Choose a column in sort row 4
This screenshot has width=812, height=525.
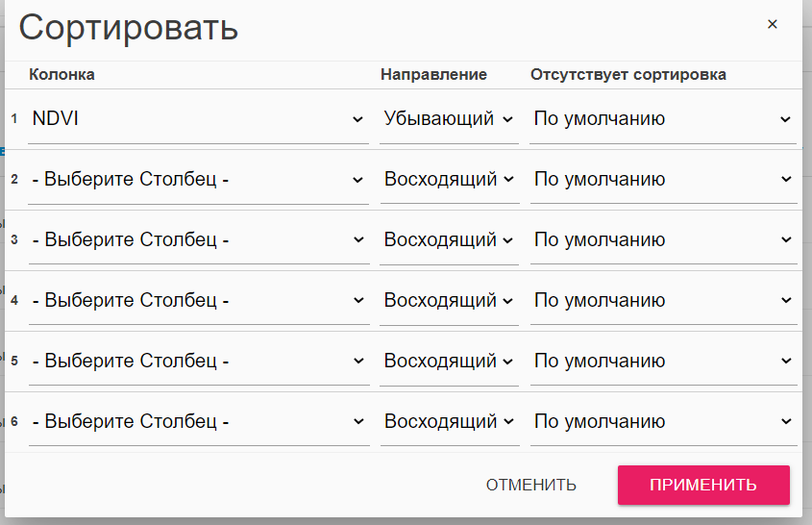pyautogui.click(x=198, y=301)
